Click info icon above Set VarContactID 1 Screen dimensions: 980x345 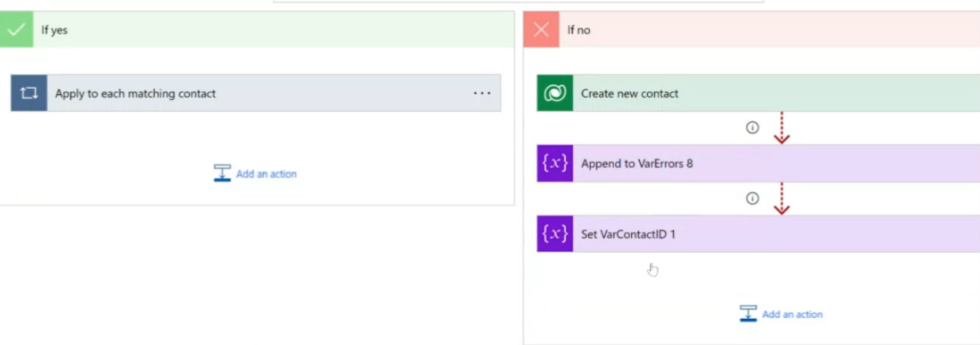click(752, 198)
